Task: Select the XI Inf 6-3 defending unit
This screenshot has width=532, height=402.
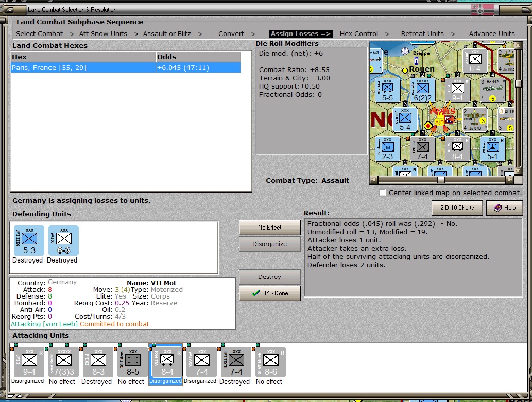Action: pos(63,240)
